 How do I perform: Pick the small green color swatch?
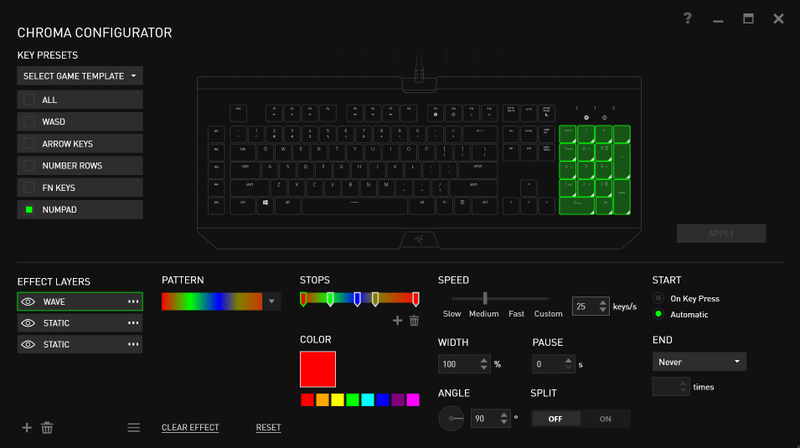[353, 400]
